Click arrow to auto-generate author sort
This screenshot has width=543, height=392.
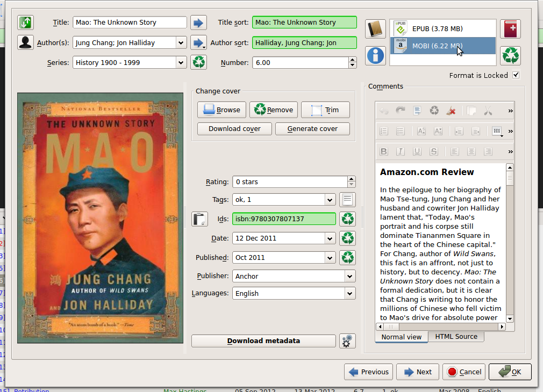coord(198,43)
